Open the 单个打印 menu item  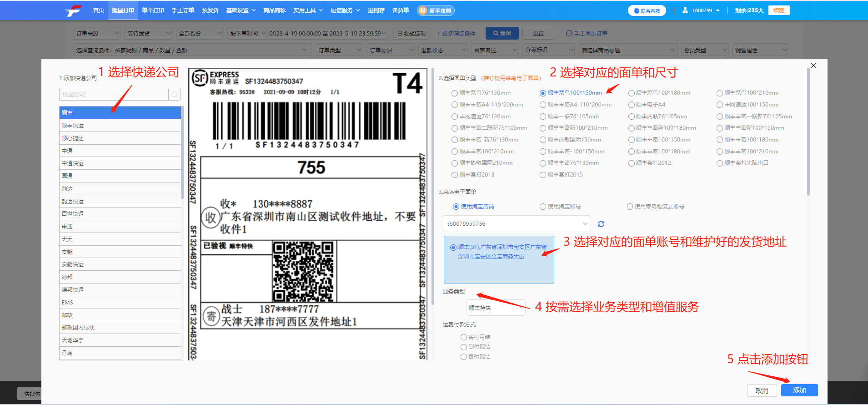153,10
